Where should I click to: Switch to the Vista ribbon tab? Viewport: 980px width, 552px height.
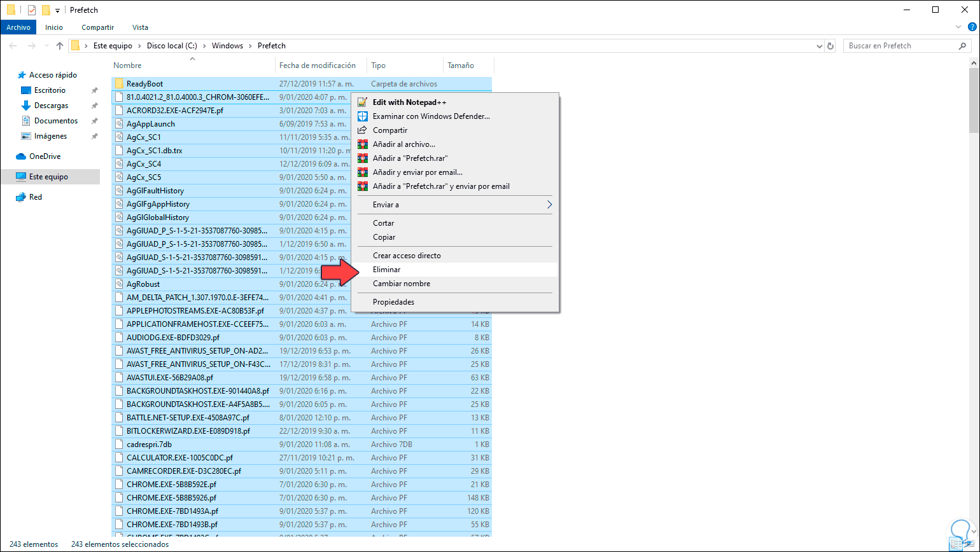(140, 27)
